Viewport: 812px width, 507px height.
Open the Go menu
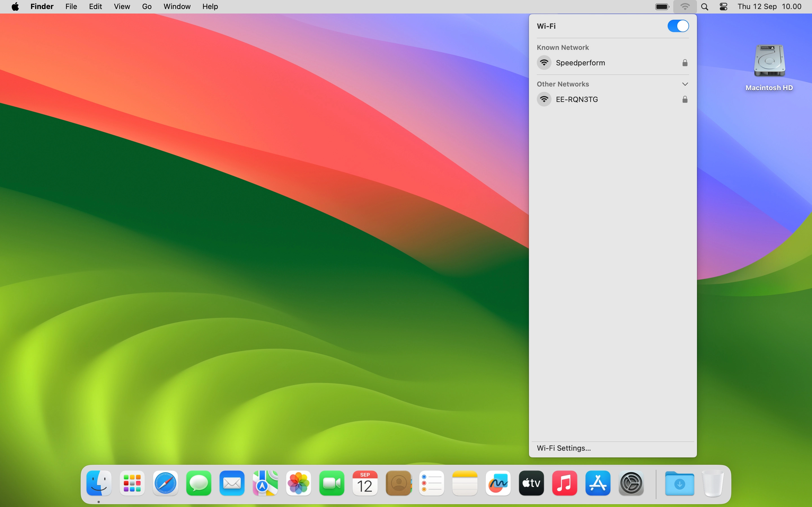[147, 7]
